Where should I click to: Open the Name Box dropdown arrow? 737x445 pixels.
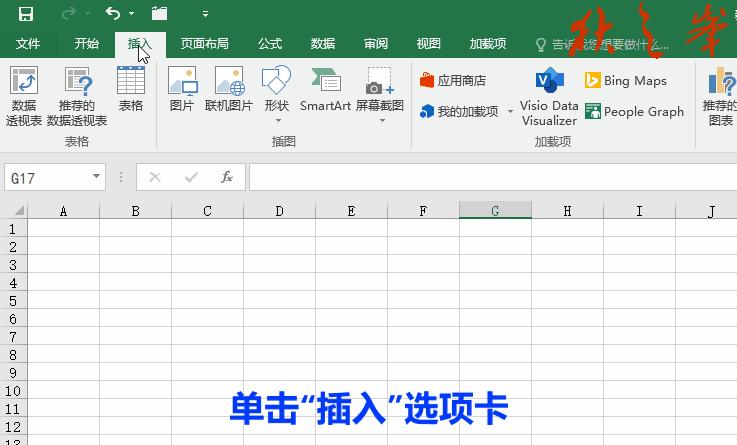click(96, 177)
